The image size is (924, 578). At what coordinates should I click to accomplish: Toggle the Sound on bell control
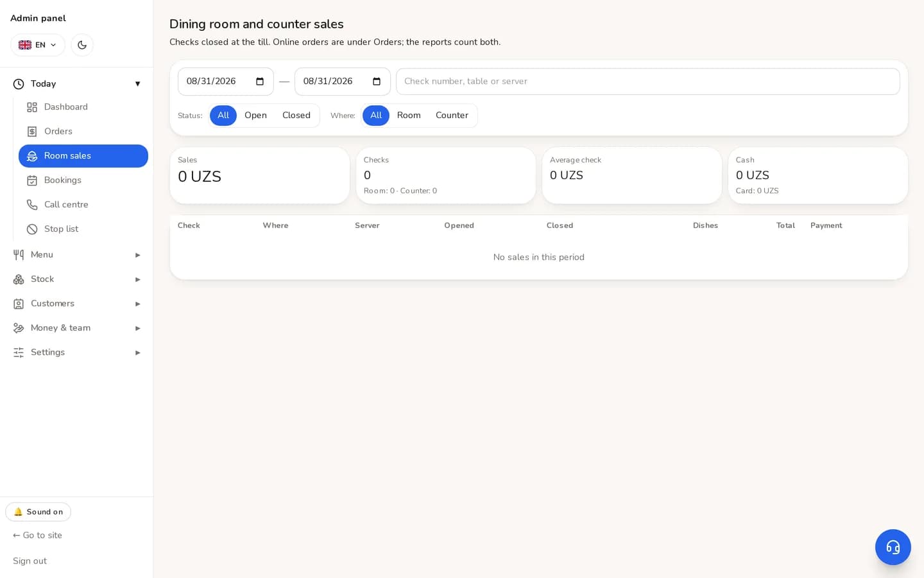click(38, 512)
